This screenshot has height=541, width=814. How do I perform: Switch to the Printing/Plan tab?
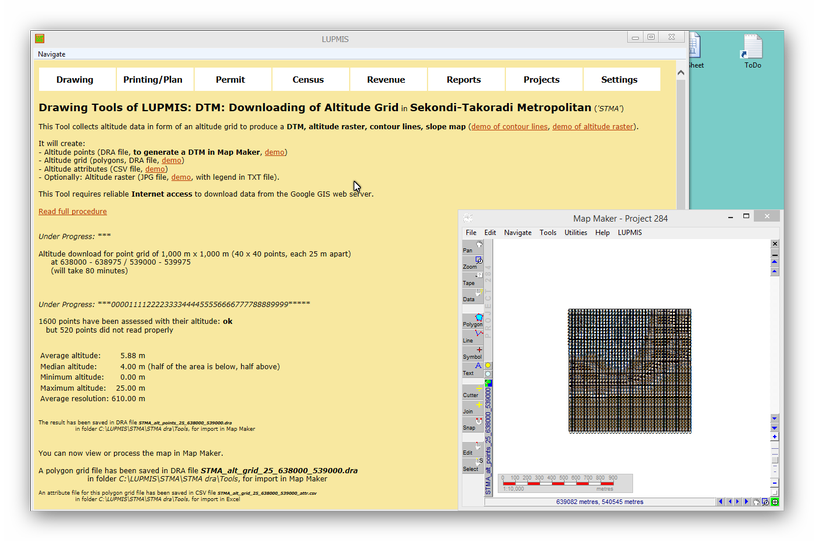(155, 79)
